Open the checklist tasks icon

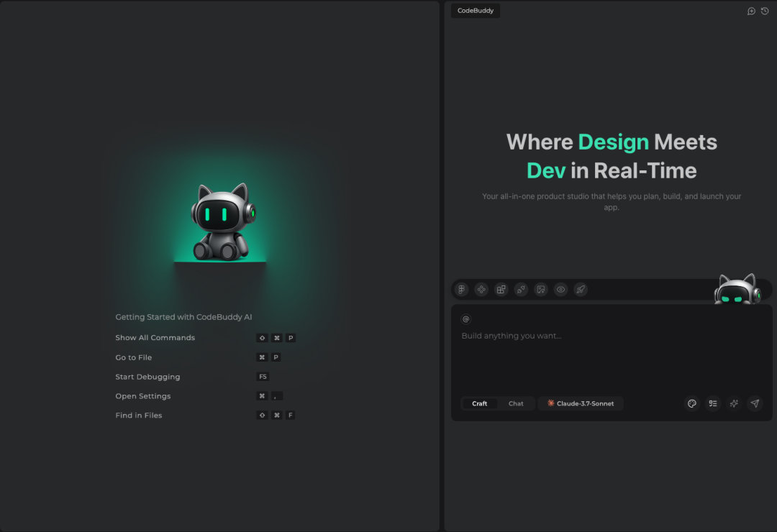click(713, 403)
